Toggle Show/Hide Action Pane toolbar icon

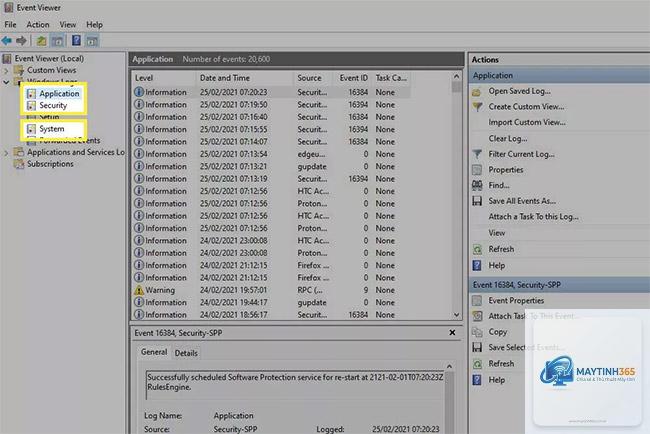pos(92,41)
